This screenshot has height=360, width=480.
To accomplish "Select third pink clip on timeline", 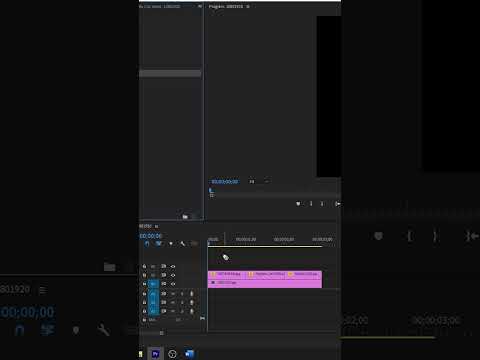I will click(x=304, y=274).
